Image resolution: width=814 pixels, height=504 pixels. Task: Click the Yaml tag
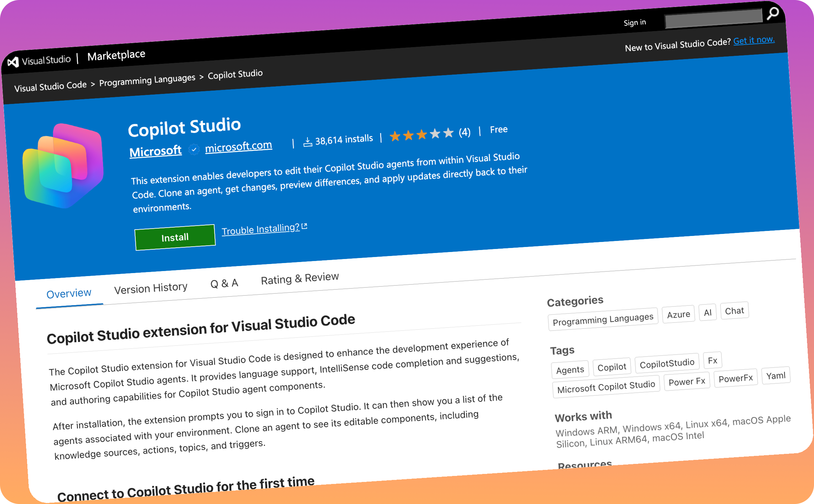coord(776,376)
